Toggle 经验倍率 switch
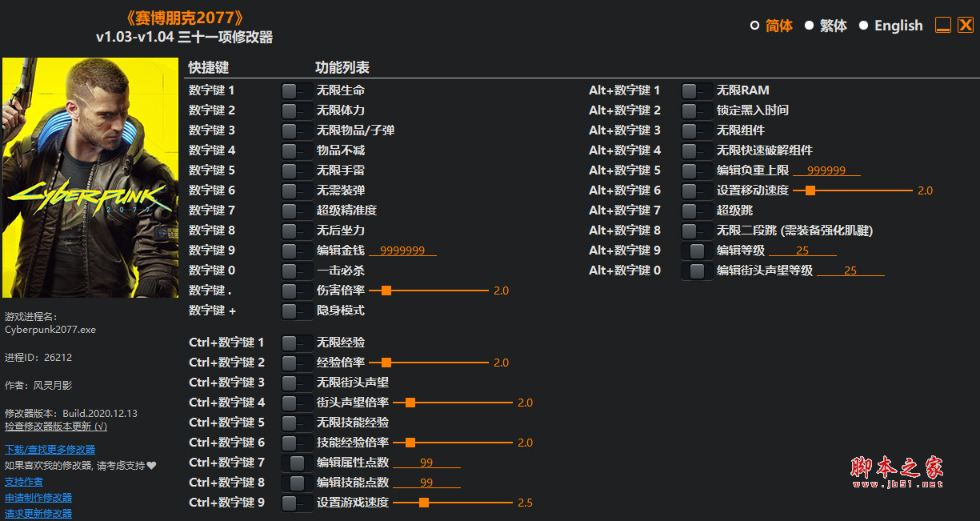The image size is (980, 521). 297,363
